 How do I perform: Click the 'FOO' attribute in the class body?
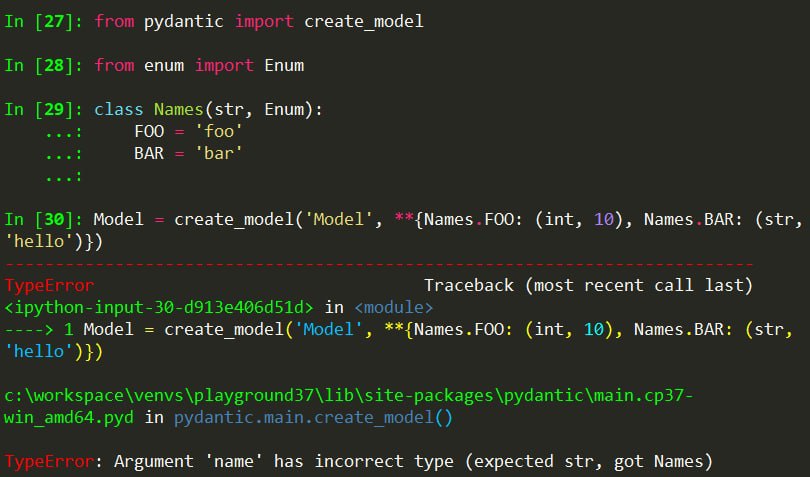[x=149, y=131]
